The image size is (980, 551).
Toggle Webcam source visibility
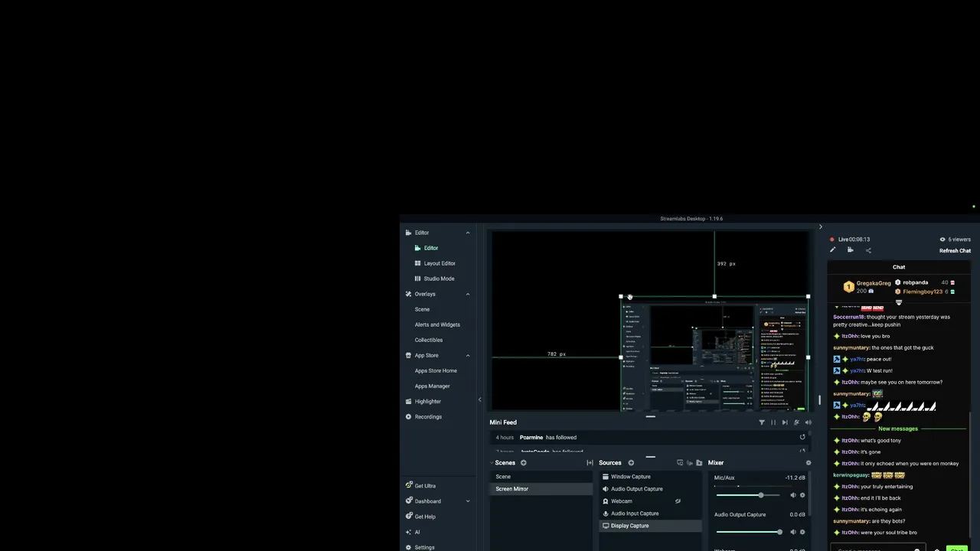click(x=678, y=501)
